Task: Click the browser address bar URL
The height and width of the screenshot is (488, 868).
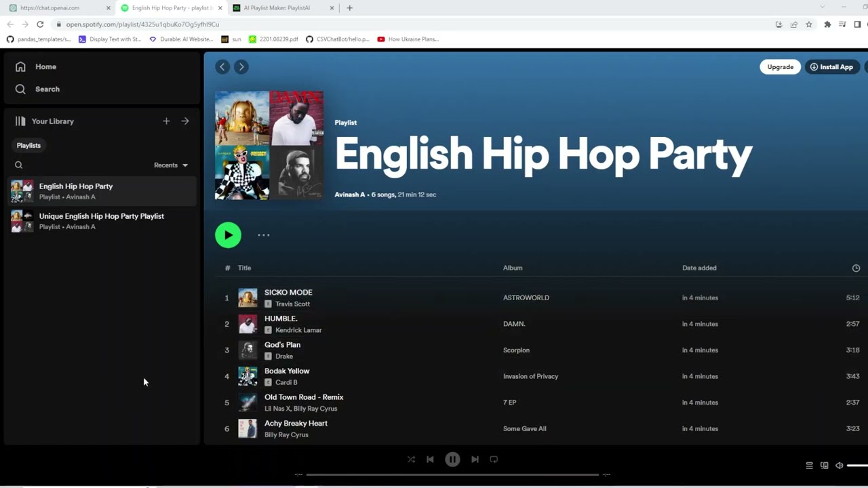Action: click(142, 24)
